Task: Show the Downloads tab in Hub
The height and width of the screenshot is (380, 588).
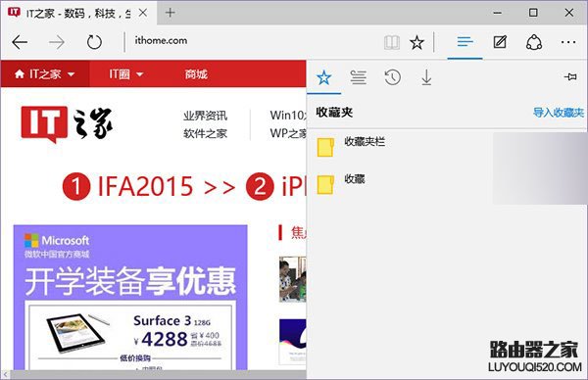Action: pyautogui.click(x=426, y=77)
